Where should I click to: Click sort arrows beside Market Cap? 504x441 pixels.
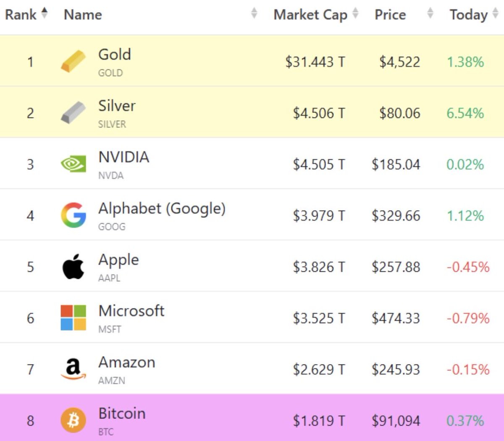click(355, 13)
